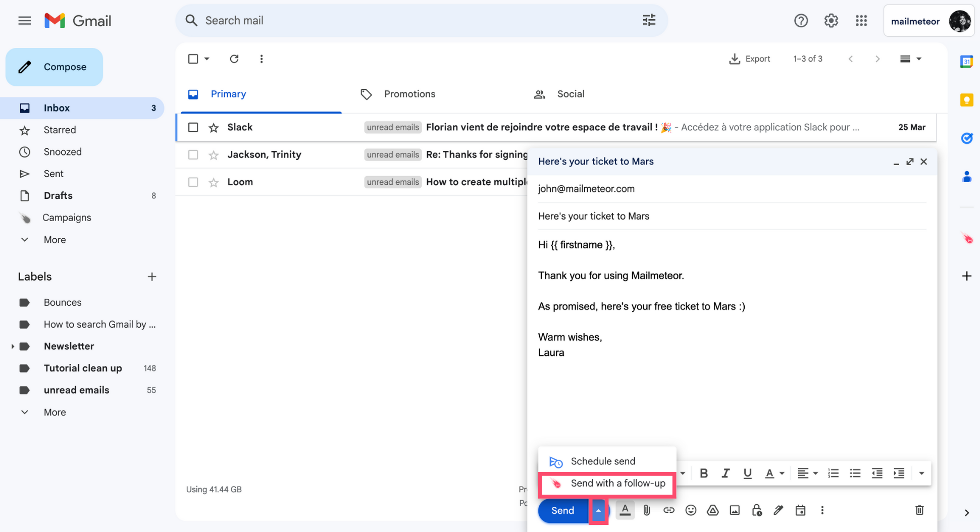Discard draft with trash icon
Image resolution: width=980 pixels, height=532 pixels.
point(919,510)
